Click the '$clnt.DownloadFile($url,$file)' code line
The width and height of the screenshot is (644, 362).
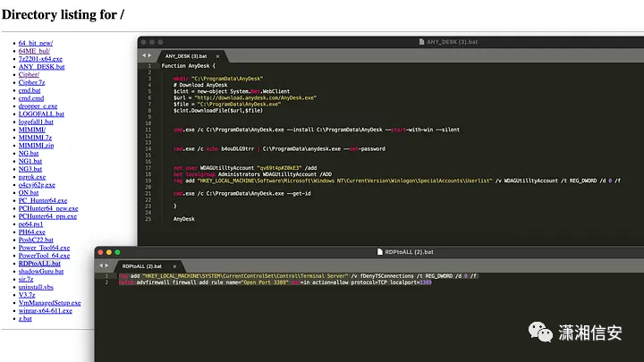click(x=218, y=111)
